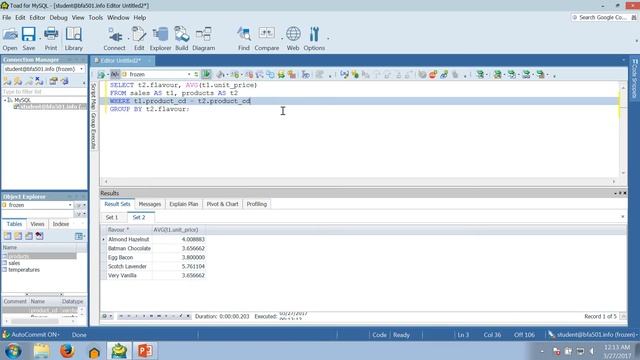Switch to the Profiling tab

pos(257,204)
